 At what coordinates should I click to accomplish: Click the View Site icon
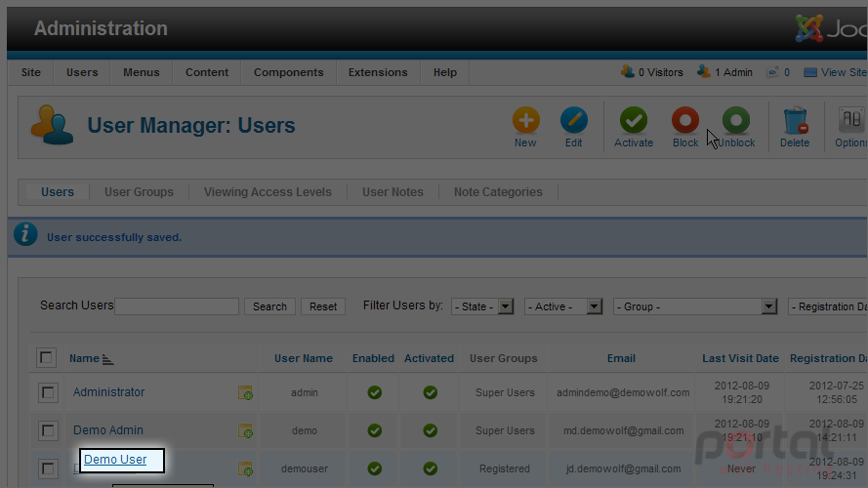pyautogui.click(x=809, y=72)
